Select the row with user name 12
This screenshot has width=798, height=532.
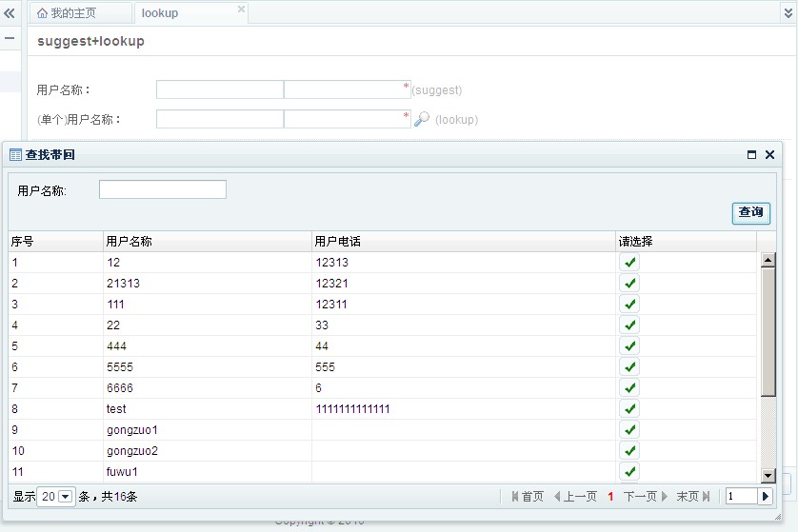pos(629,263)
